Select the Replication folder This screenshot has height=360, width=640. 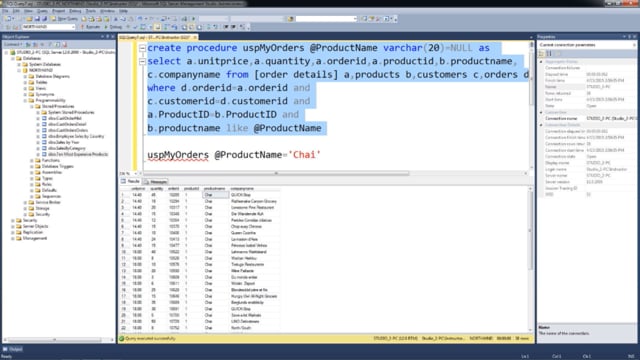[33, 232]
